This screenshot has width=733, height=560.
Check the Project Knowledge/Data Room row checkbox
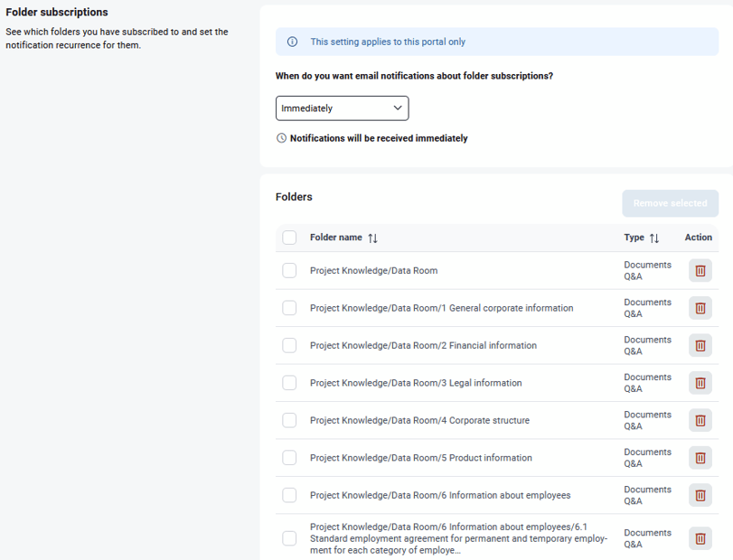289,271
